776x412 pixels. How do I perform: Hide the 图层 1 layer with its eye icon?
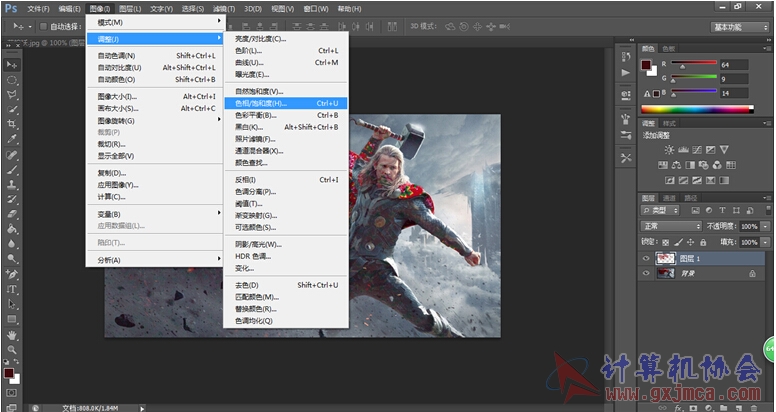646,258
